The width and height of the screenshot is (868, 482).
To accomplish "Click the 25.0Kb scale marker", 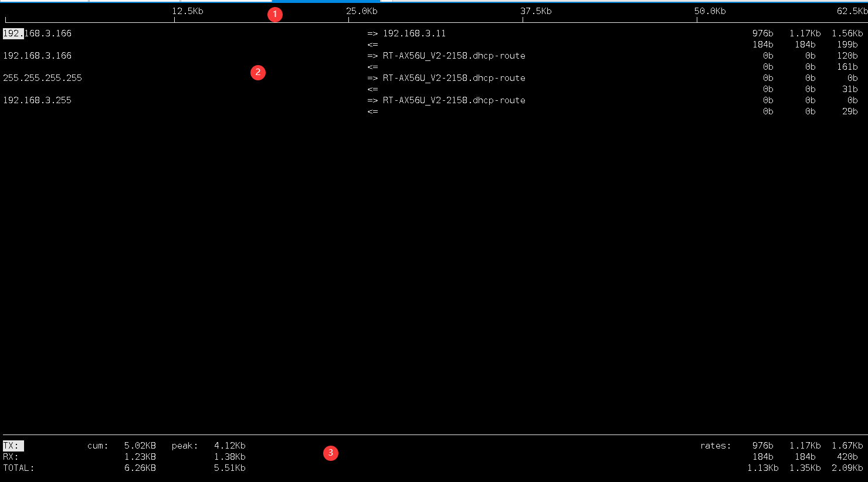I will tap(361, 11).
